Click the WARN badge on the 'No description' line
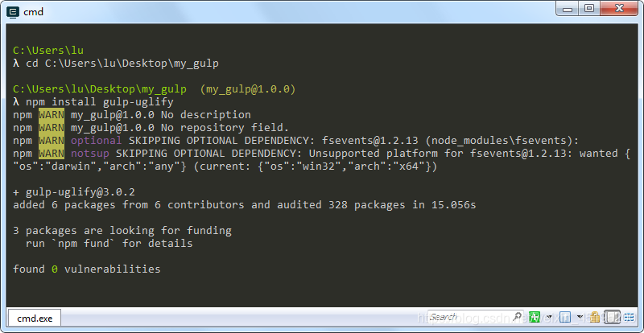Viewport: 644px width, 333px height. point(52,114)
